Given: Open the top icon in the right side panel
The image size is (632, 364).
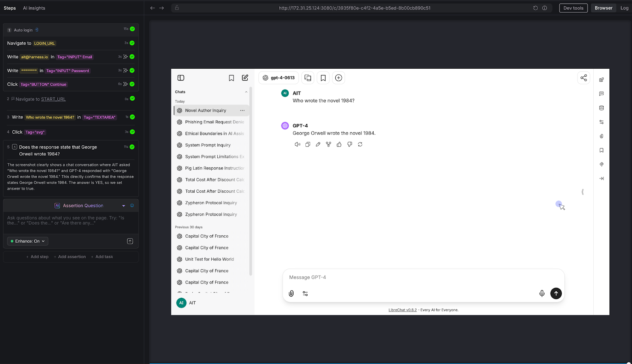Looking at the screenshot, I should pos(601,80).
